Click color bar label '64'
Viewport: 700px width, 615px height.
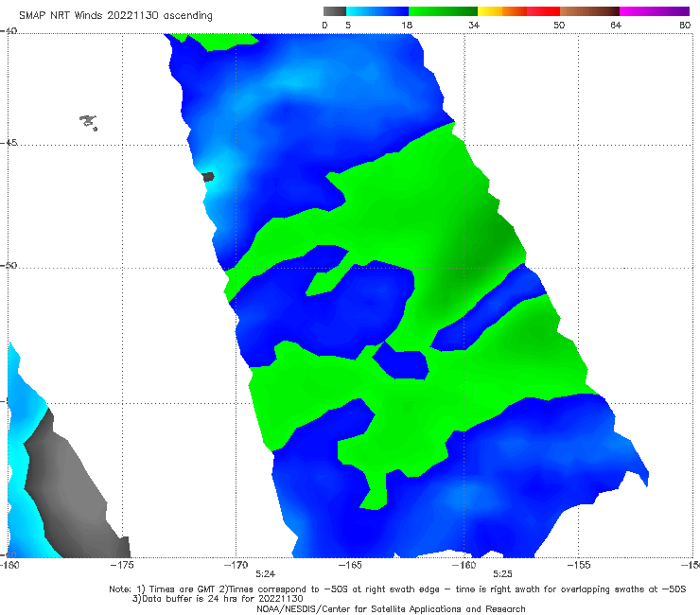[616, 25]
